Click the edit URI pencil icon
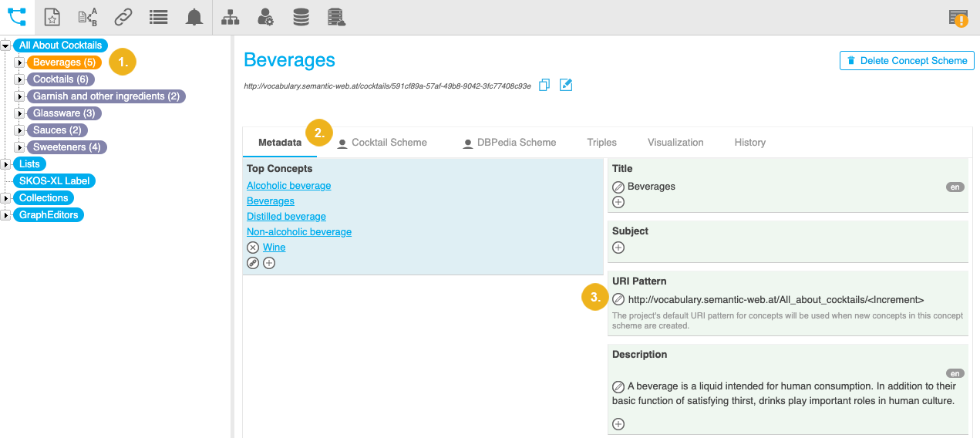Screen dimensions: 980x438 pyautogui.click(x=566, y=85)
